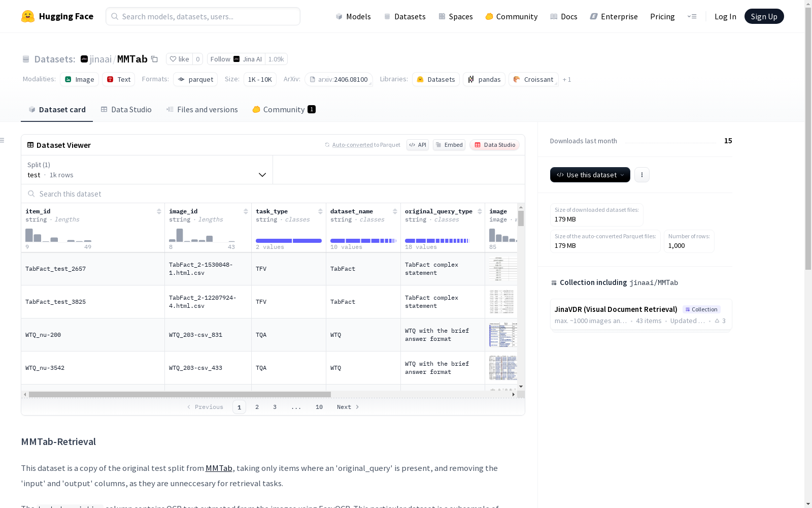The width and height of the screenshot is (812, 508).
Task: Click the Log In link
Action: point(725,16)
